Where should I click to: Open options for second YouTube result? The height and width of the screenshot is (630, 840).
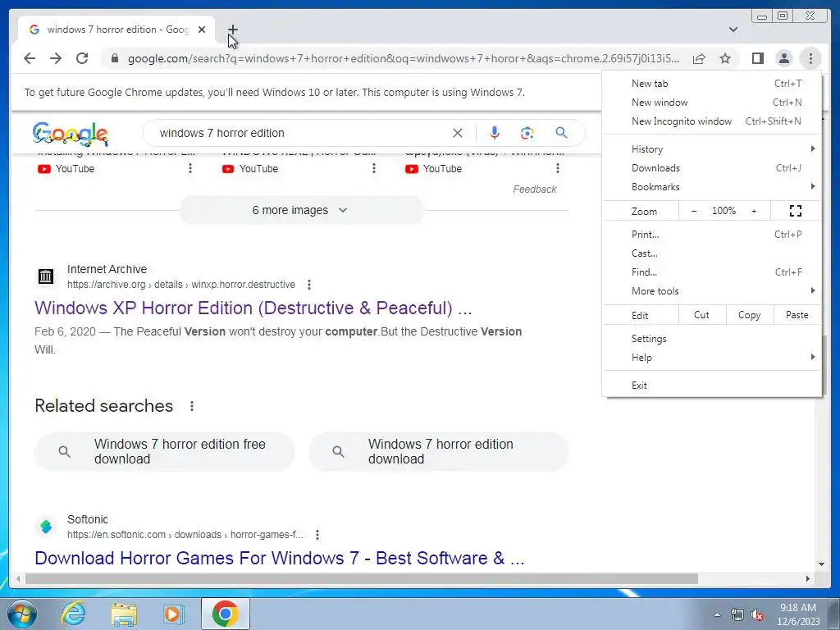pos(374,168)
